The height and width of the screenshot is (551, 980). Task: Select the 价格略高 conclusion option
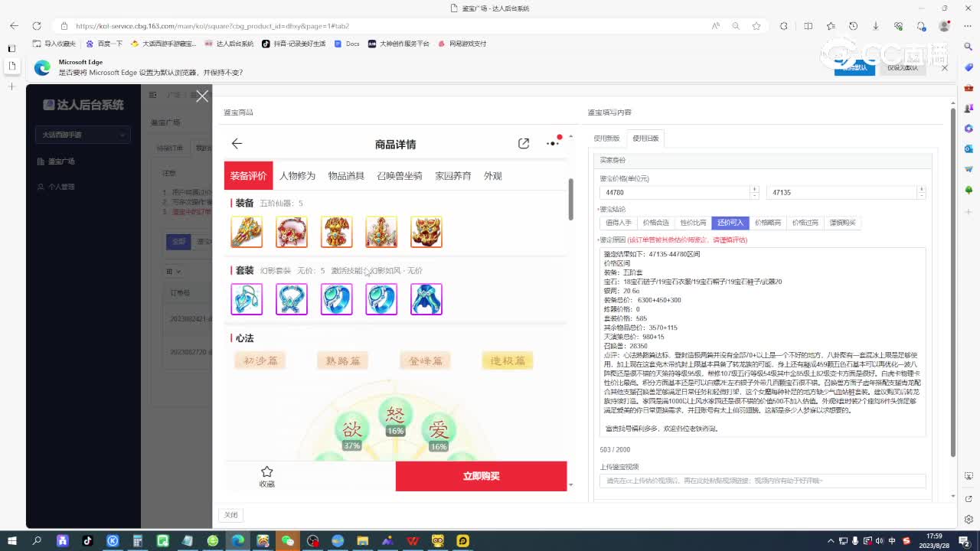768,223
